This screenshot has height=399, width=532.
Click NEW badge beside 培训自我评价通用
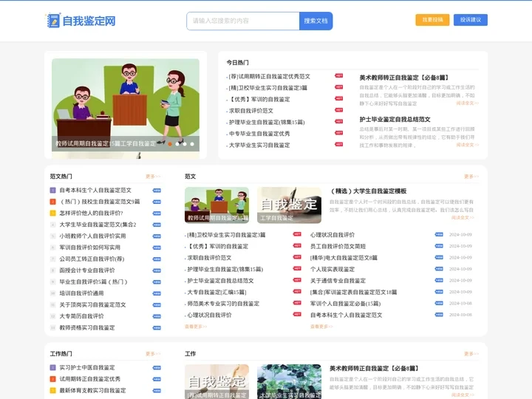[157, 293]
